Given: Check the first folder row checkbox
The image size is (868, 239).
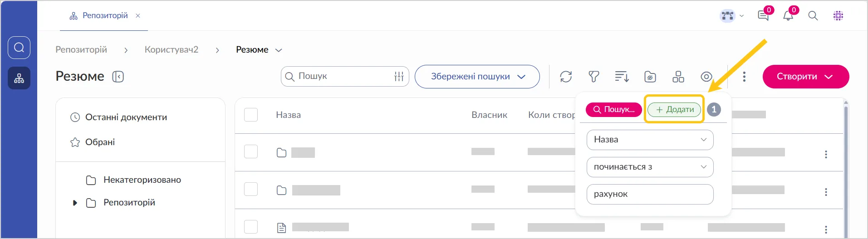Looking at the screenshot, I should click(x=251, y=151).
